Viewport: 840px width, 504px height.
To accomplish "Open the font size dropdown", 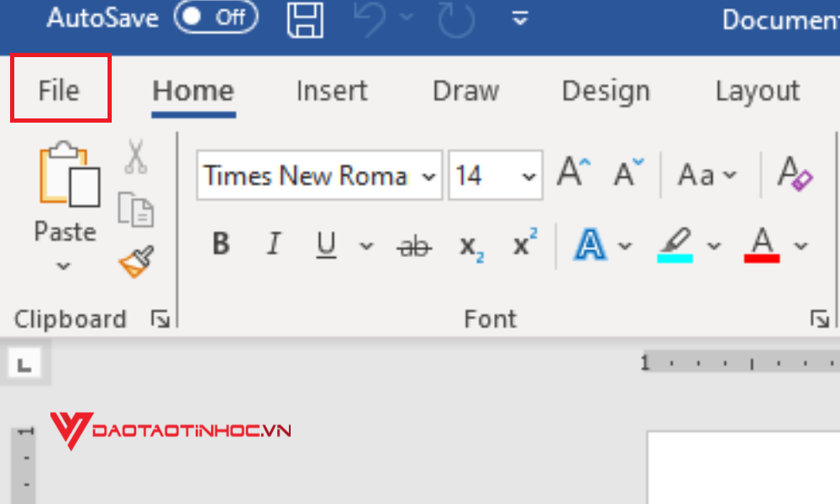I will (x=527, y=176).
